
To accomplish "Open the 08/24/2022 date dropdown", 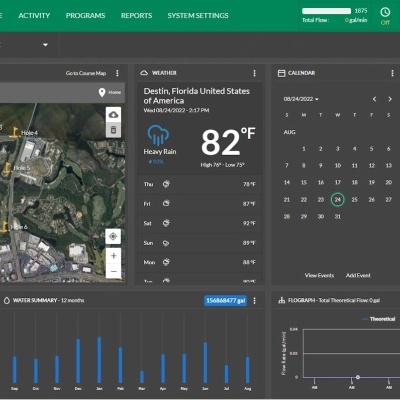I will 301,99.
